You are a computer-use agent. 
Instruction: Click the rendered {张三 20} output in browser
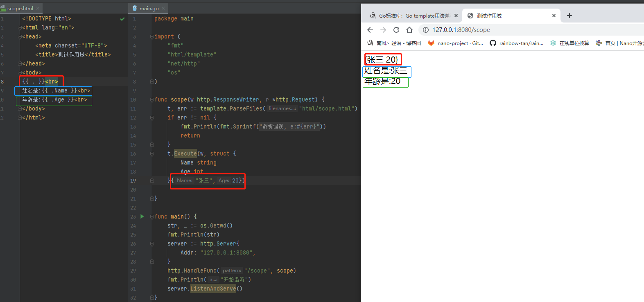(x=382, y=60)
